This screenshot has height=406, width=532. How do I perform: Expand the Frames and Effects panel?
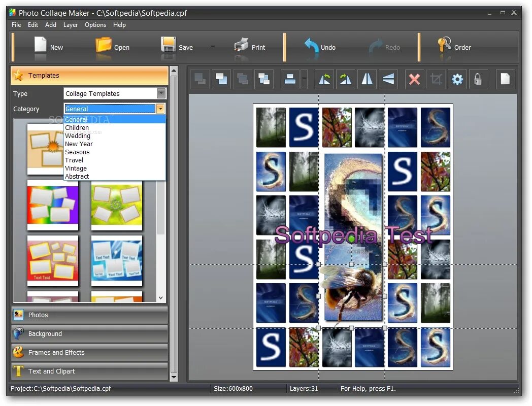[89, 352]
